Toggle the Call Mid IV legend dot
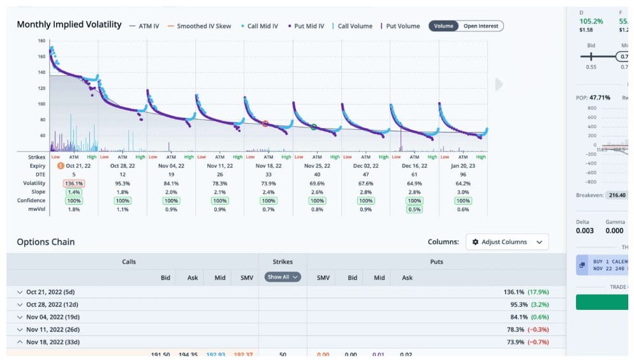The height and width of the screenshot is (364, 634). coord(243,26)
